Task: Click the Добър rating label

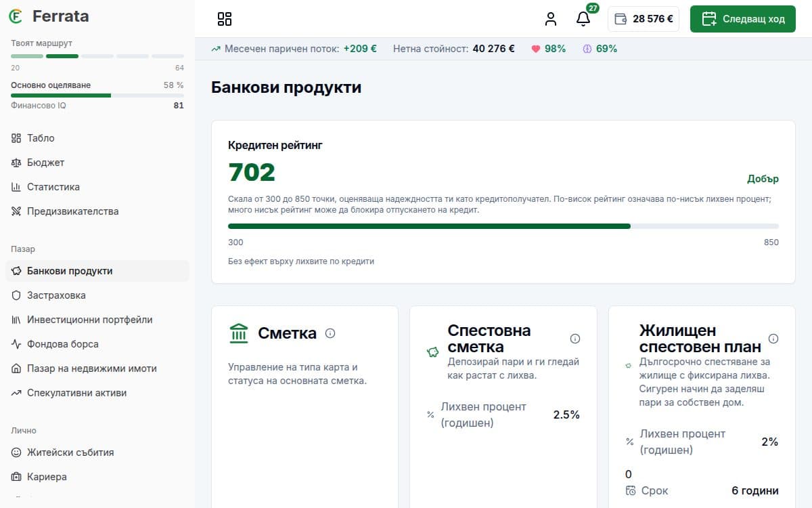Action: [763, 179]
